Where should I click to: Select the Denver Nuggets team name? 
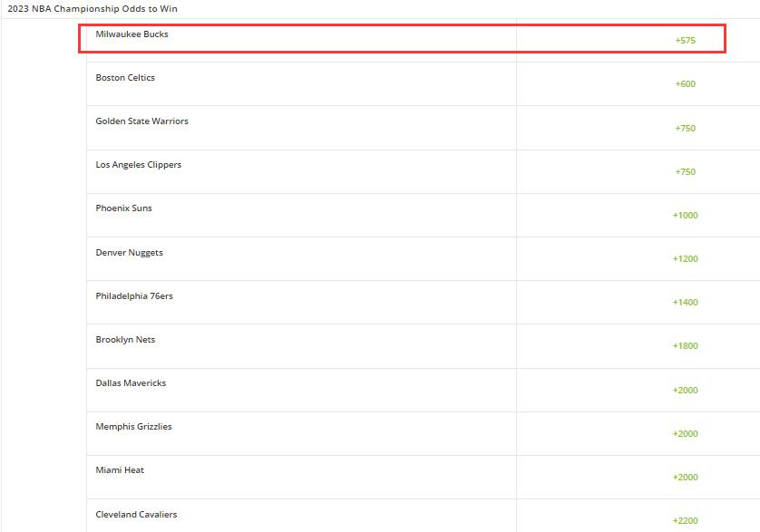[130, 253]
